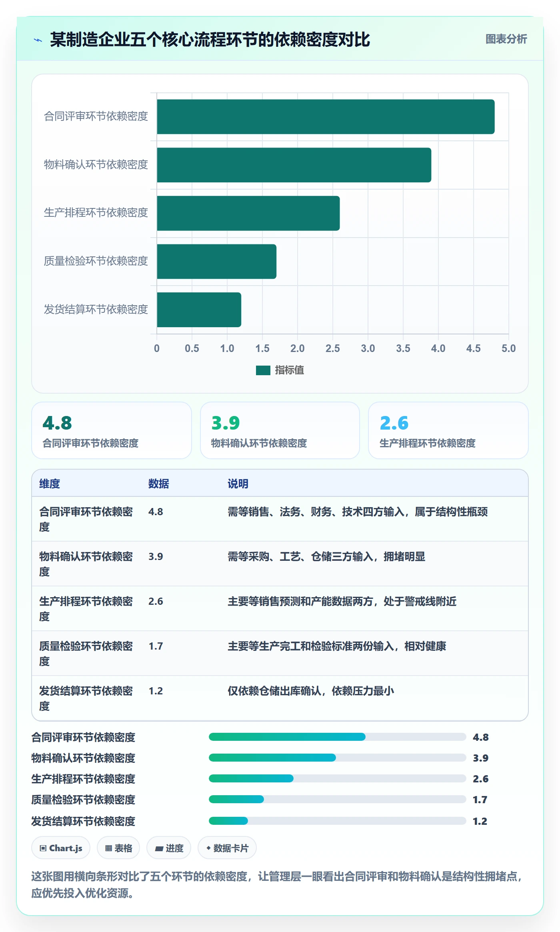Click description mentioning 处于警戒线附近
The width and height of the screenshot is (560, 932).
(x=342, y=601)
